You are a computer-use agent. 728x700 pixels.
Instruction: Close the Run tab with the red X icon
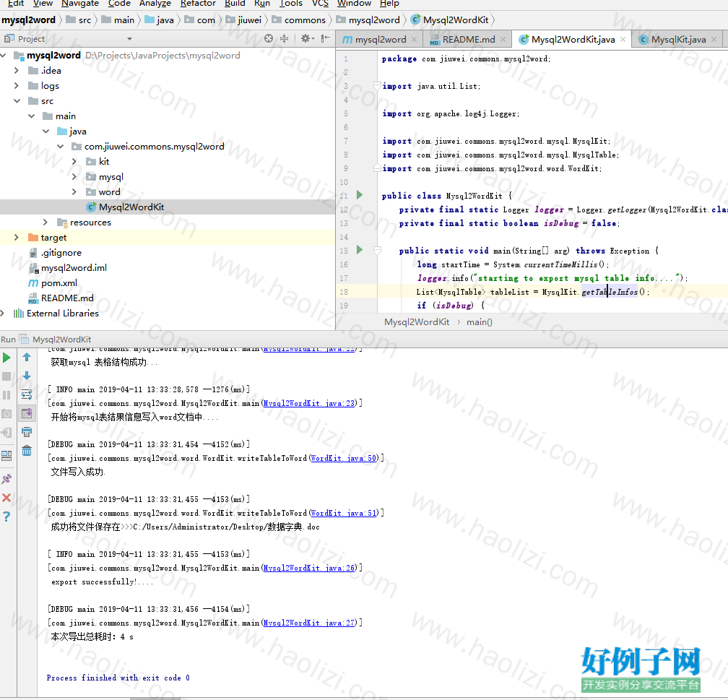[x=6, y=498]
